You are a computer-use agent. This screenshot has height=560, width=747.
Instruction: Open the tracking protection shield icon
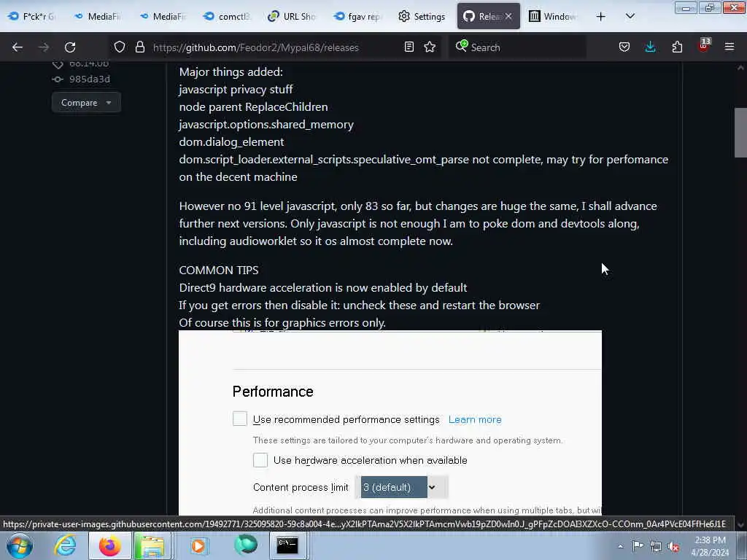pos(120,47)
